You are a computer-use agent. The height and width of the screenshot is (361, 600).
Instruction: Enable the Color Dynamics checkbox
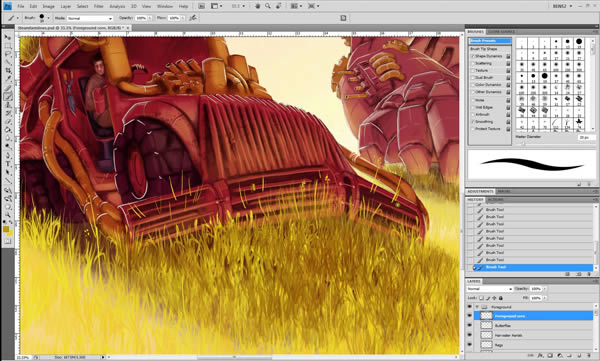click(473, 85)
